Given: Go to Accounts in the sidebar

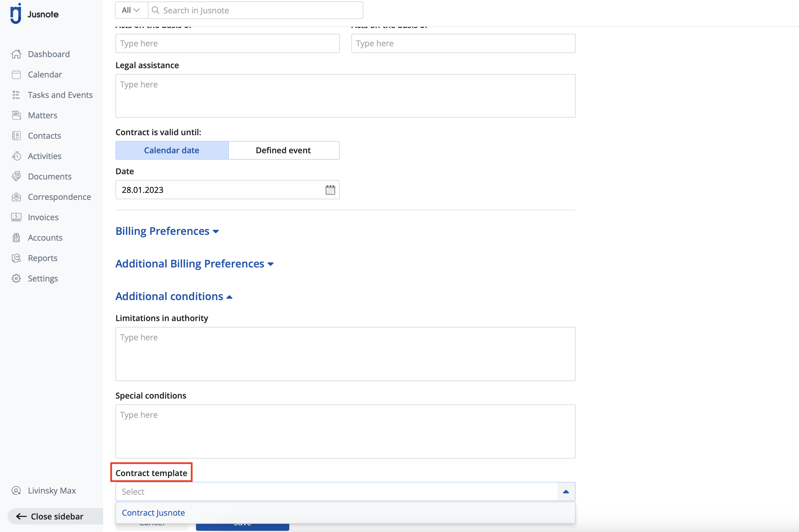Looking at the screenshot, I should pyautogui.click(x=45, y=237).
